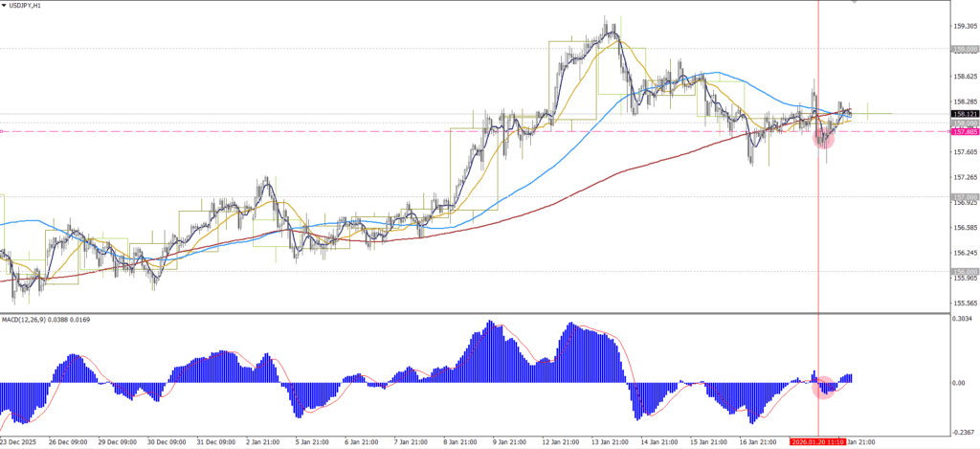Click the red 2026.01.20 date label
Image resolution: width=980 pixels, height=449 pixels.
[816, 443]
